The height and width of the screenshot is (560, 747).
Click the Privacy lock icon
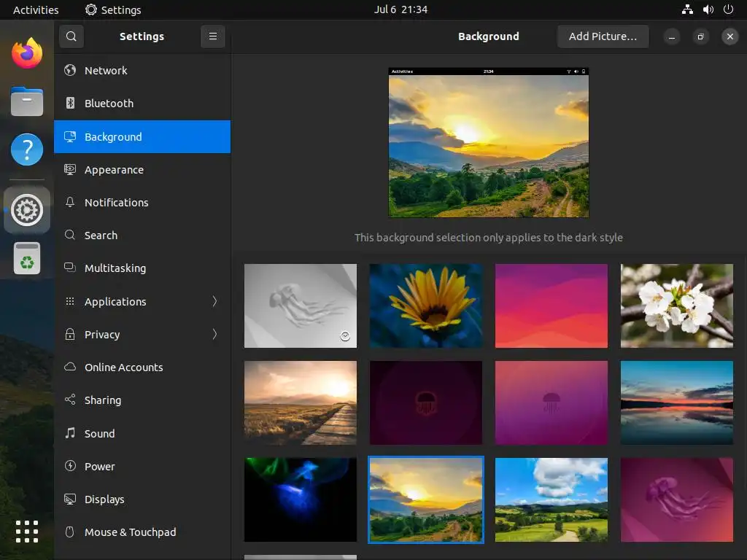coord(70,334)
